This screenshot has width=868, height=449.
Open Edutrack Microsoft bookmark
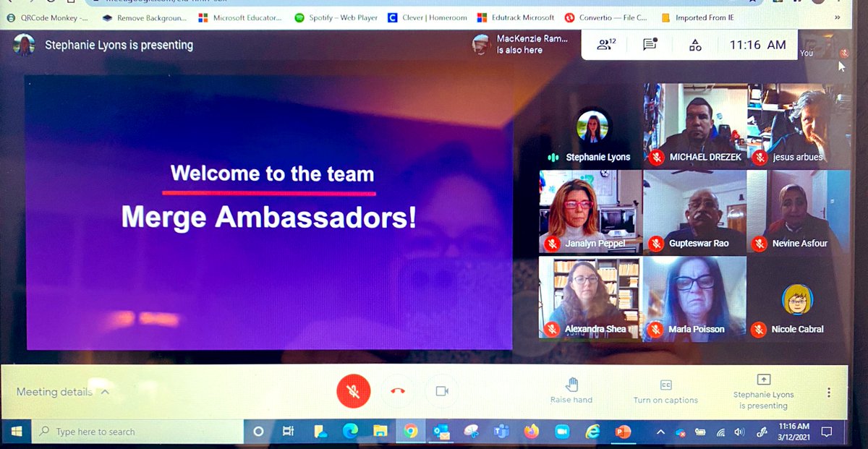(516, 17)
